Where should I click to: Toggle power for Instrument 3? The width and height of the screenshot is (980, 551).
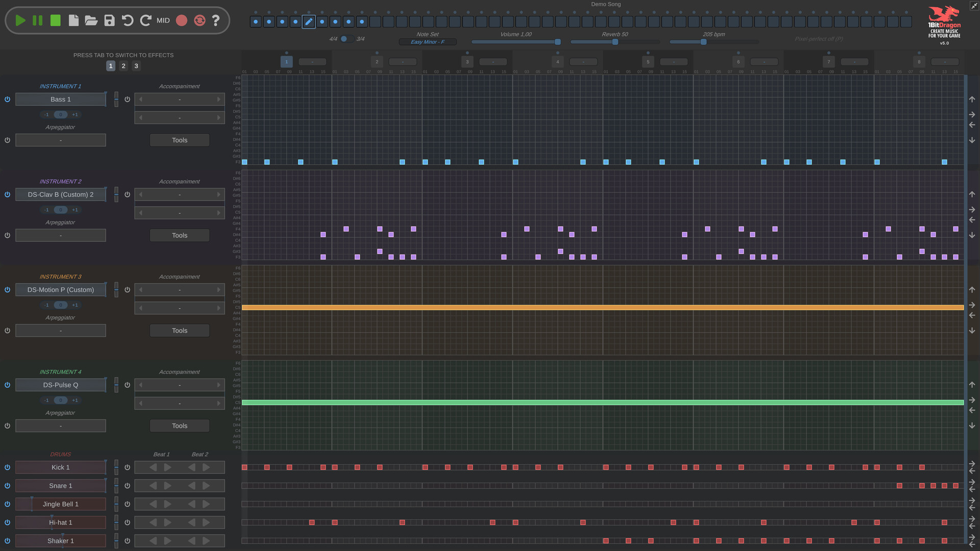point(7,290)
